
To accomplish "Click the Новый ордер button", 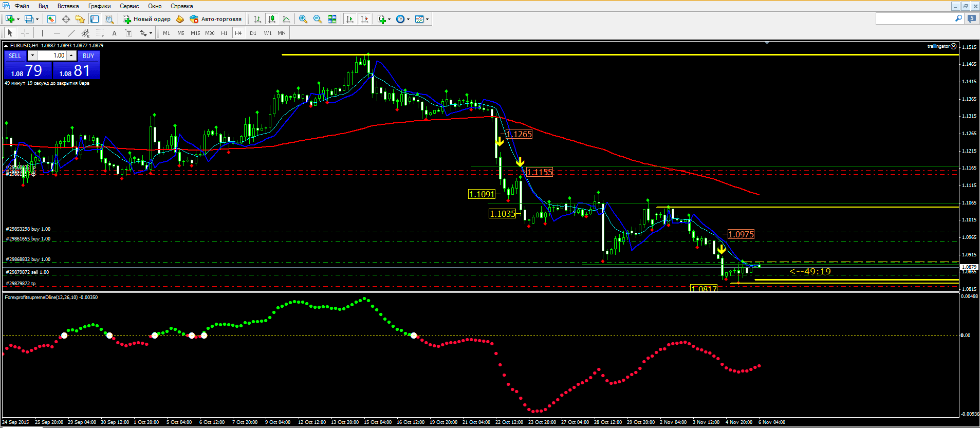I will pyautogui.click(x=147, y=19).
